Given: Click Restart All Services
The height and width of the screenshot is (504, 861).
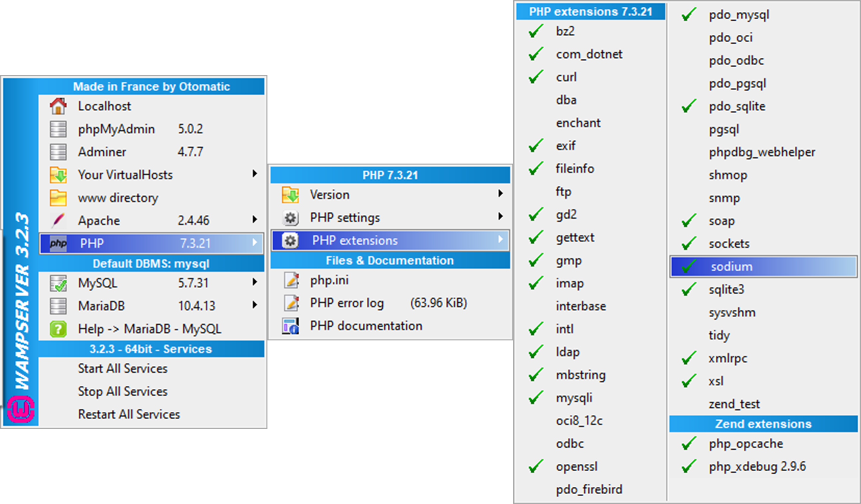Looking at the screenshot, I should point(152,414).
